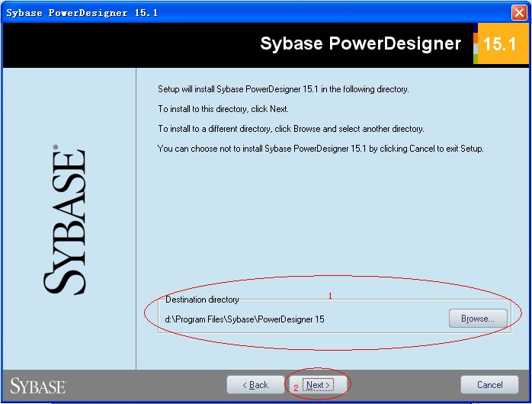Click the 'To install to this directory' line
The height and width of the screenshot is (404, 532).
[x=223, y=109]
